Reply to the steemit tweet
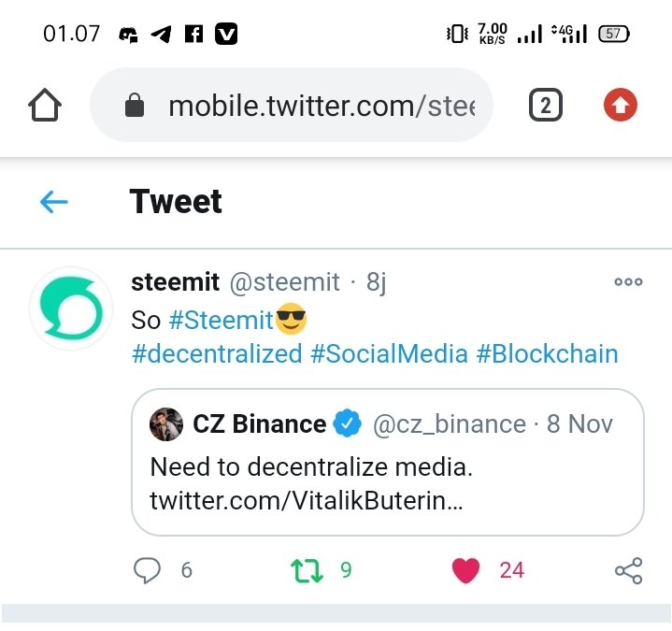Viewport: 672px width, 631px height. point(148,569)
